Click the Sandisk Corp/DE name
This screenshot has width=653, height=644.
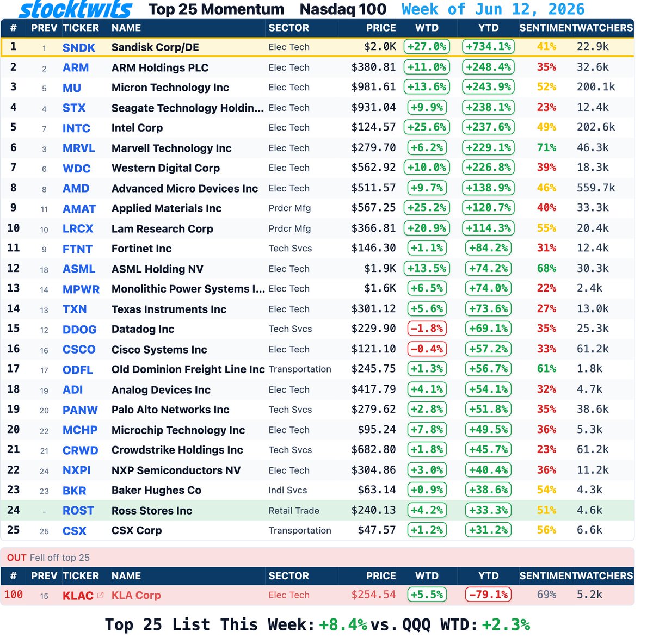(x=155, y=47)
